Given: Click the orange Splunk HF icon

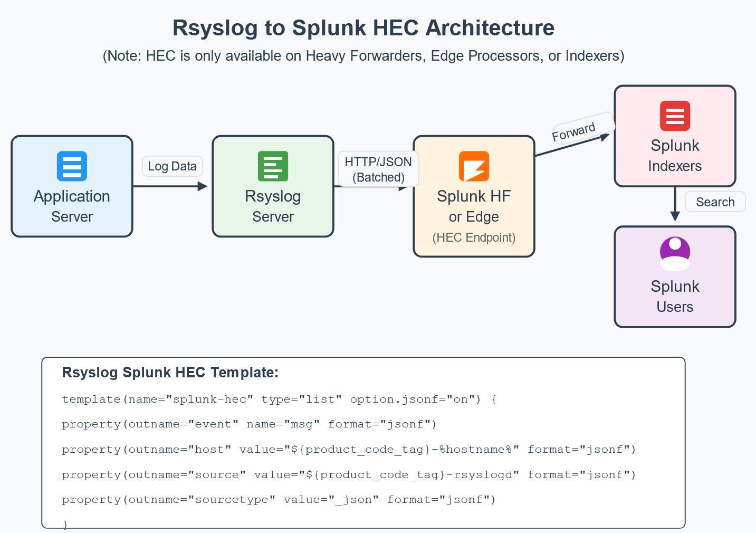Looking at the screenshot, I should point(474,166).
